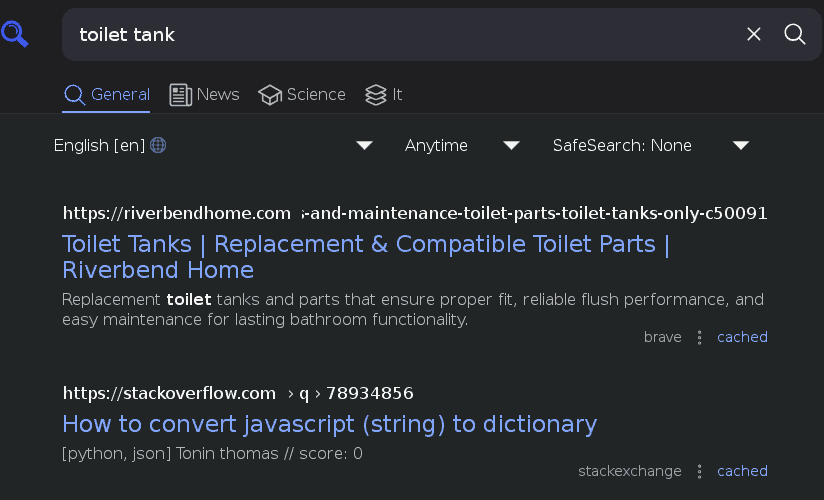Clear the search query with X icon
Screen dimensions: 824x500
[x=754, y=35]
